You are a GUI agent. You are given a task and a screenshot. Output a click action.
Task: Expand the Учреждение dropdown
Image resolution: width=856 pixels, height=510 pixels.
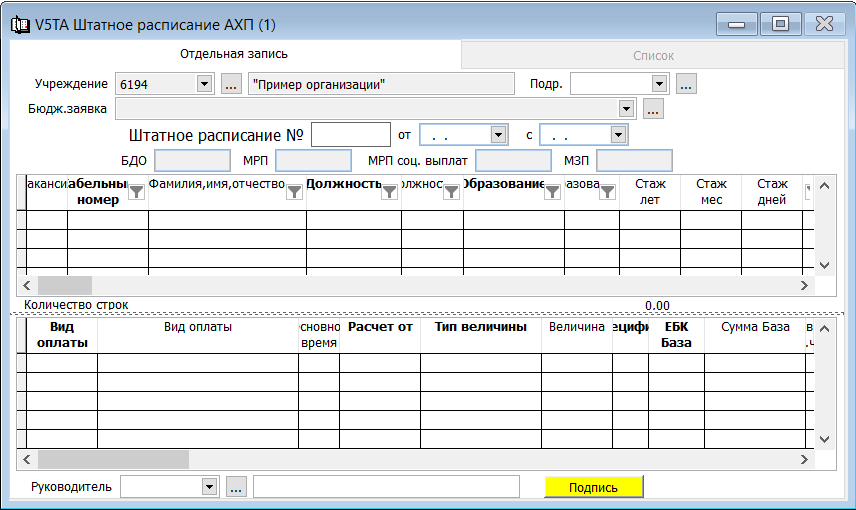(x=205, y=85)
